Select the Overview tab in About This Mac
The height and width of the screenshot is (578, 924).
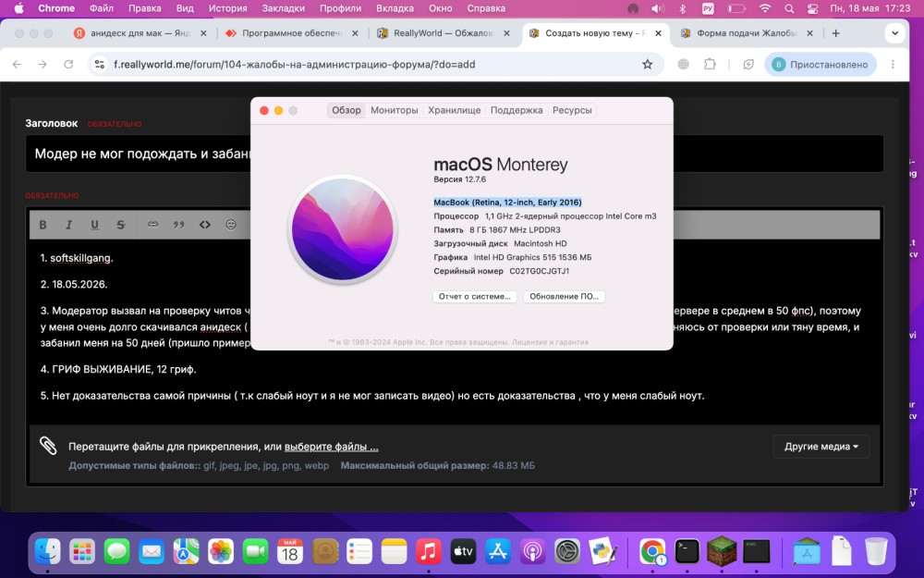coord(346,110)
